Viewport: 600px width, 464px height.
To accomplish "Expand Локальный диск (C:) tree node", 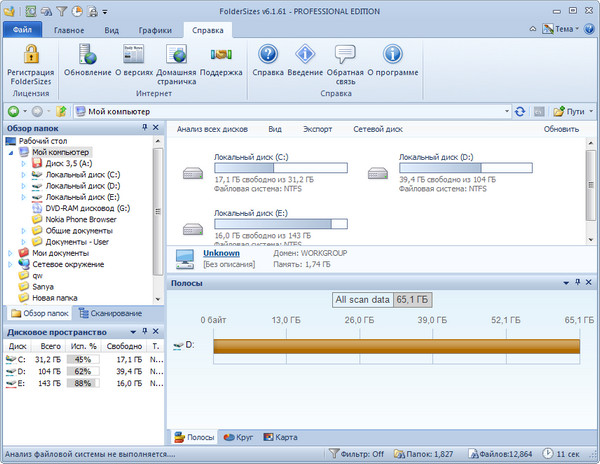I will pos(24,174).
